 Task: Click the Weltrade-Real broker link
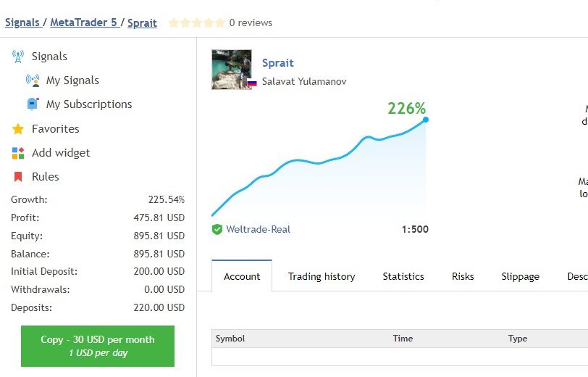click(258, 229)
